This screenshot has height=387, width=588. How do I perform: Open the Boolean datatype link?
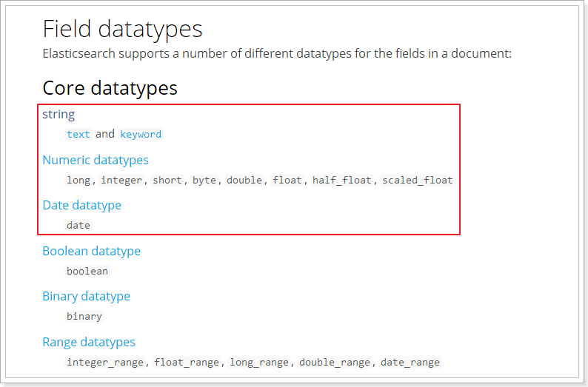pos(91,251)
